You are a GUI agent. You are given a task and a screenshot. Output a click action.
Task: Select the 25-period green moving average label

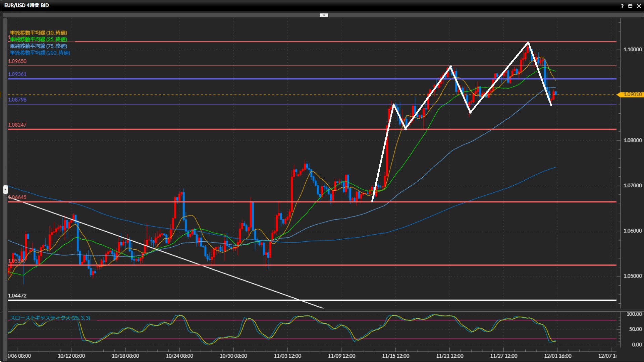39,39
